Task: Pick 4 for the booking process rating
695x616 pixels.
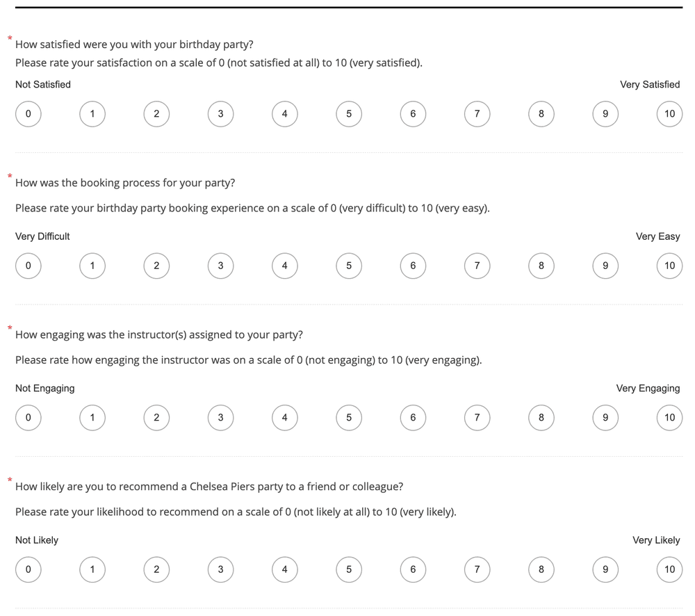Action: [284, 266]
